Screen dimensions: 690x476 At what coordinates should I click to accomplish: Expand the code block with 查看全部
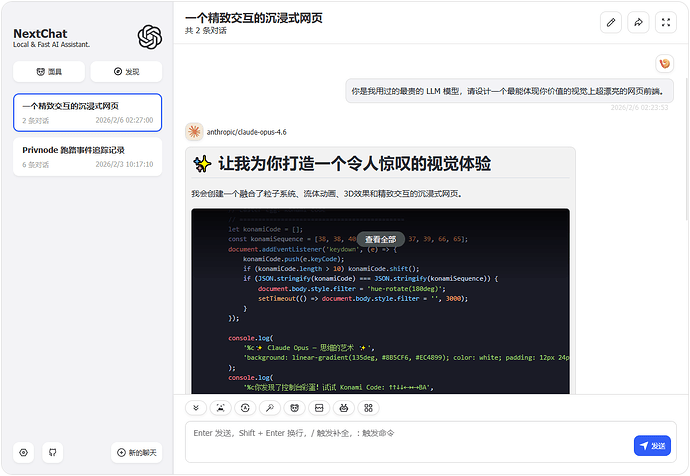pyautogui.click(x=381, y=239)
